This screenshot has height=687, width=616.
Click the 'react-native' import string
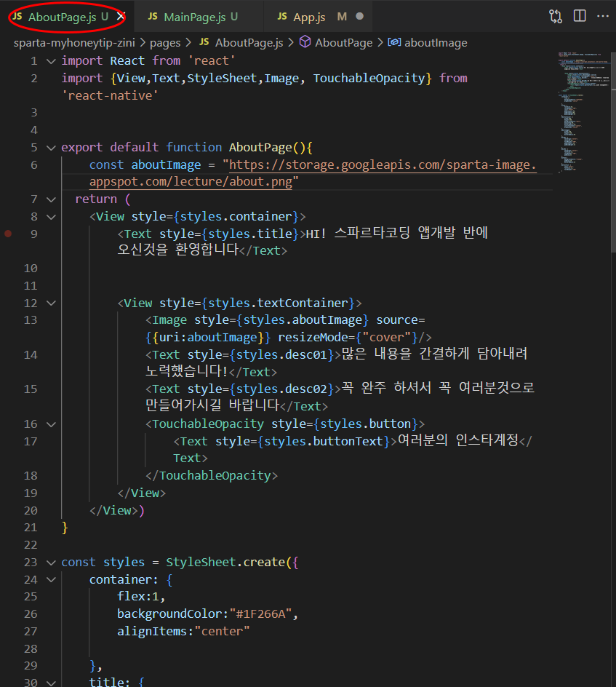pyautogui.click(x=110, y=95)
